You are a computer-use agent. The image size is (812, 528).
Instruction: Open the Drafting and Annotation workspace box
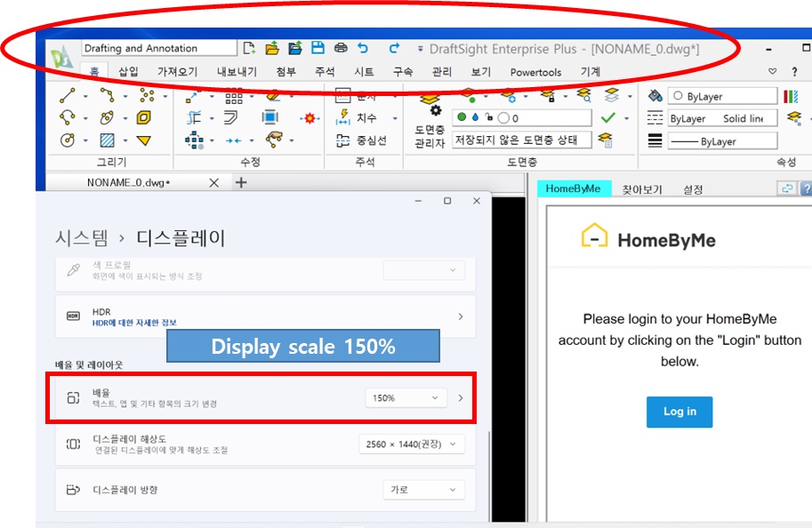point(159,48)
